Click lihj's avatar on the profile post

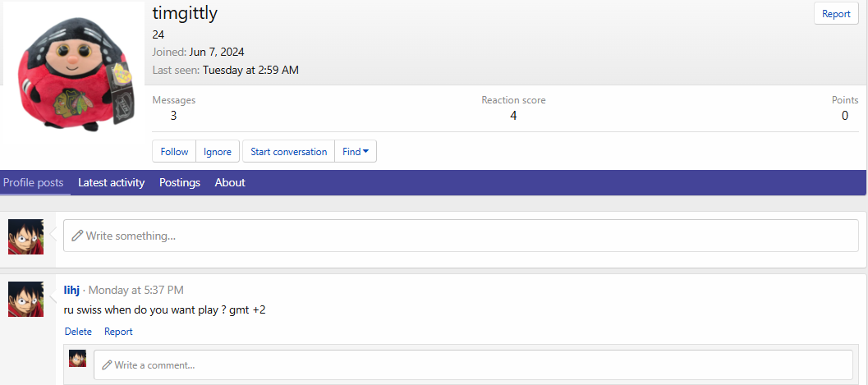[25, 299]
